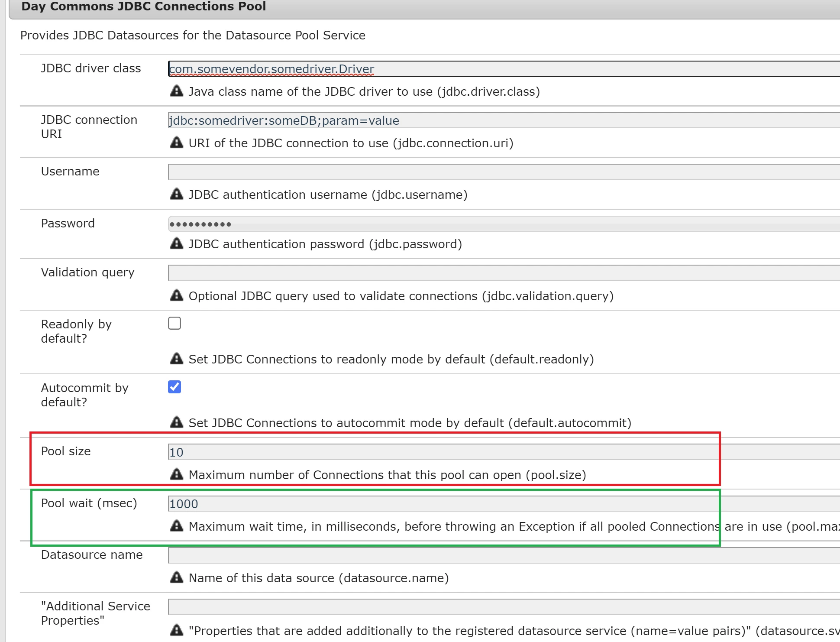Click warning icon beside validation query description
The width and height of the screenshot is (840, 642).
click(x=176, y=295)
